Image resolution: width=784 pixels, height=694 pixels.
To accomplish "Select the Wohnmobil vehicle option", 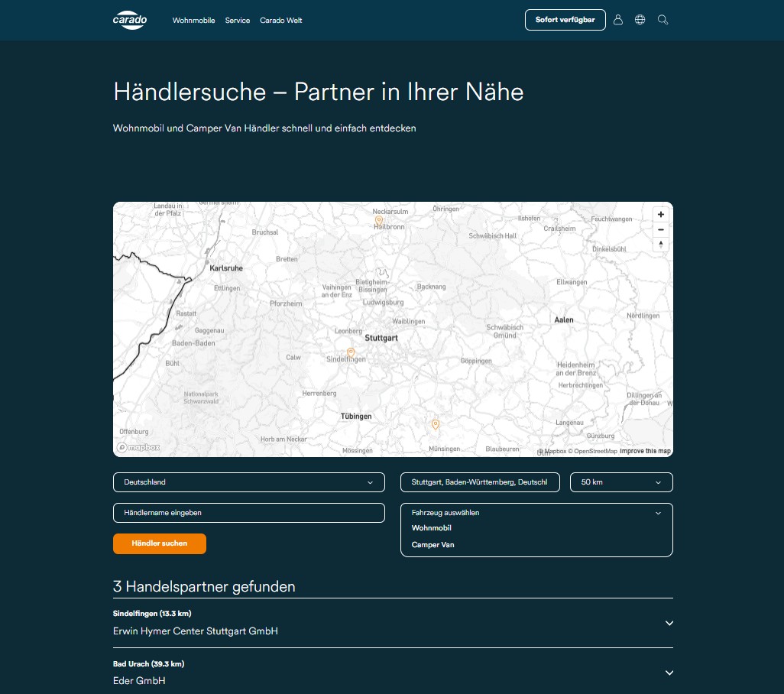I will click(x=432, y=528).
